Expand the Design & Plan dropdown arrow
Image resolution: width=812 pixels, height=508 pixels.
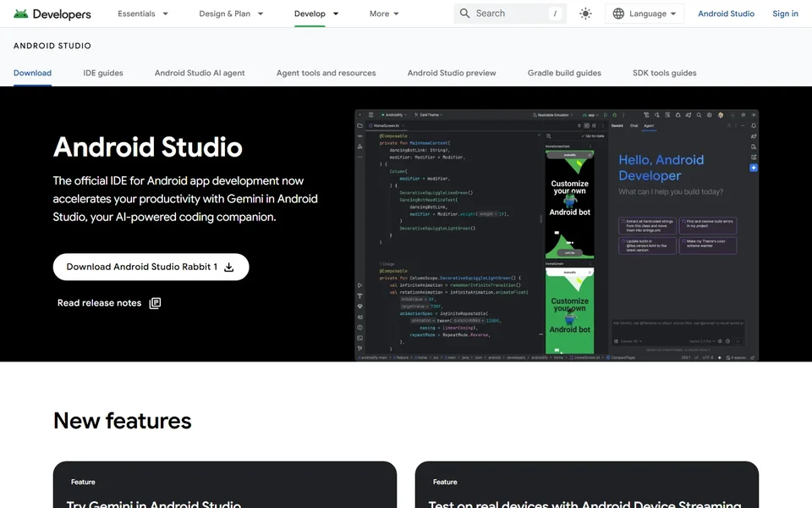click(x=261, y=14)
